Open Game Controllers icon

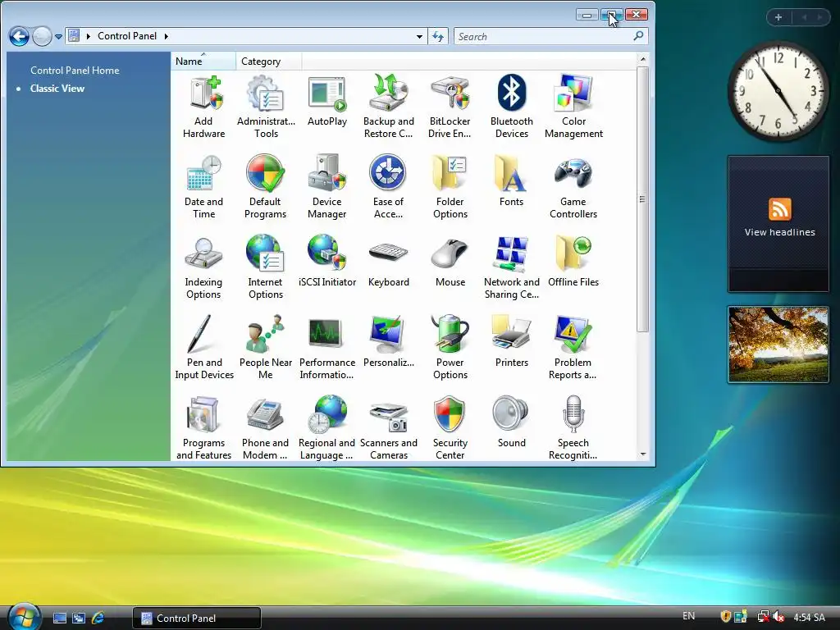(573, 188)
